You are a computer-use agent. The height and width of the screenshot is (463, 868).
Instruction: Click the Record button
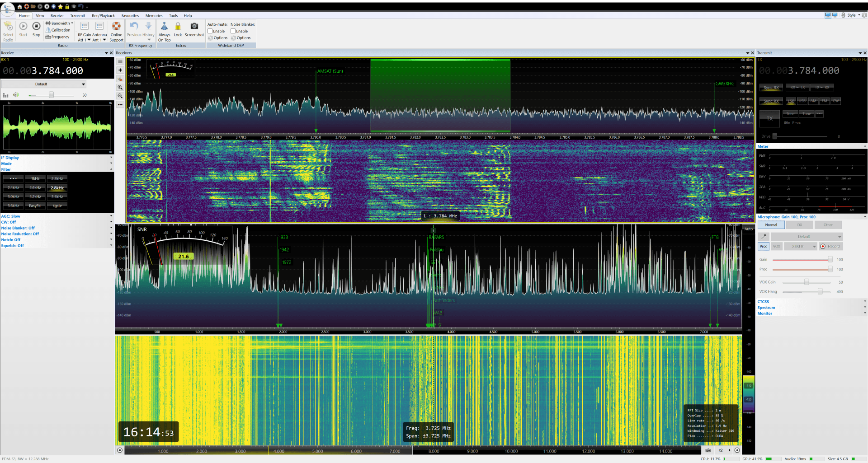[x=831, y=246]
